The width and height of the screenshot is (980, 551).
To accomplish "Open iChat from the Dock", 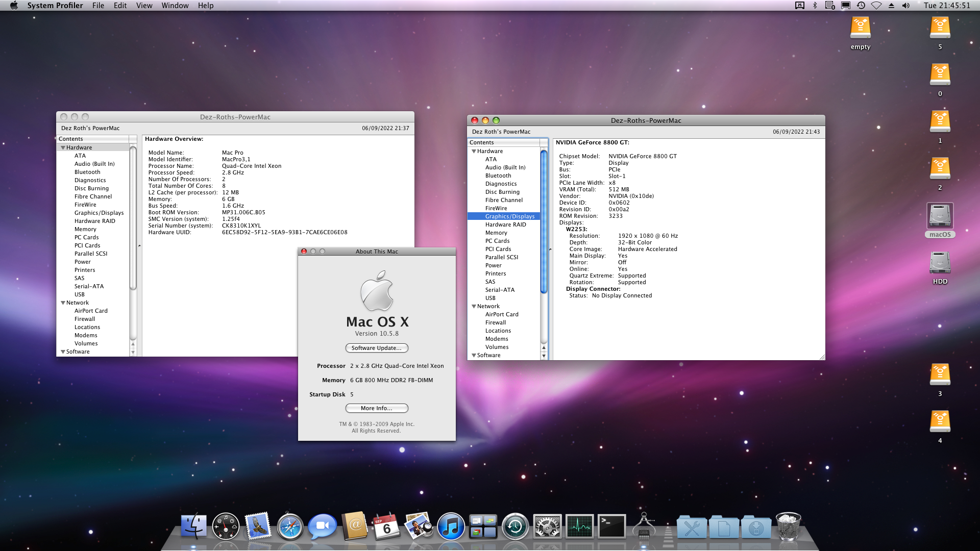I will [x=322, y=526].
